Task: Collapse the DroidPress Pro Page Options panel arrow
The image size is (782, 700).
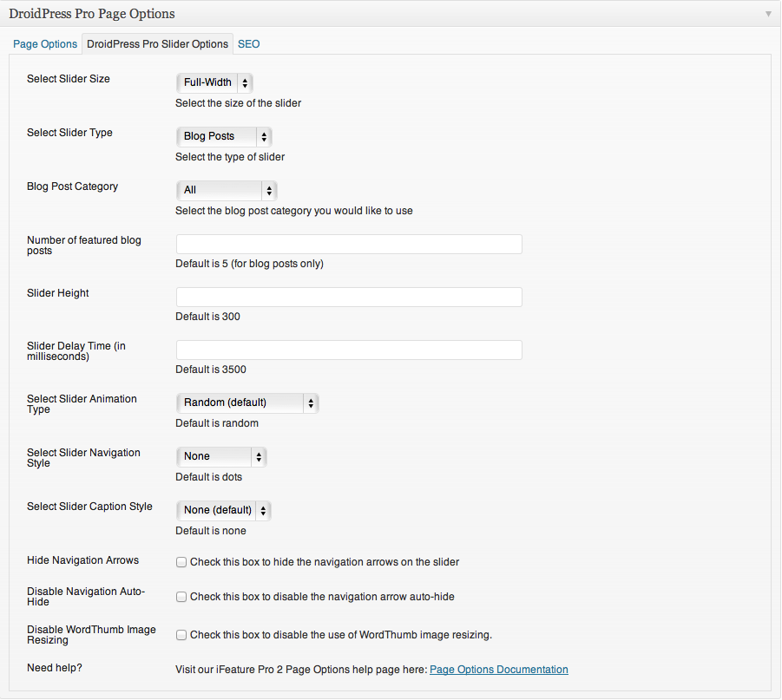Action: [768, 14]
